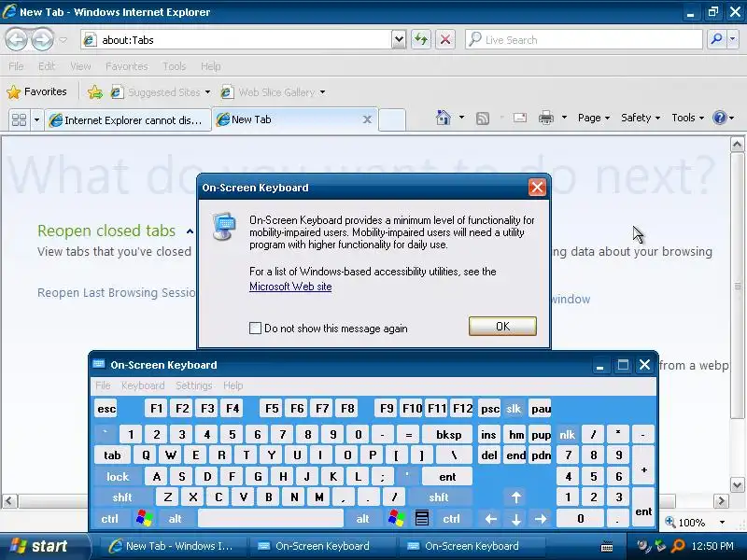Image resolution: width=747 pixels, height=560 pixels.
Task: Toggle the left alt key
Action: point(176,518)
